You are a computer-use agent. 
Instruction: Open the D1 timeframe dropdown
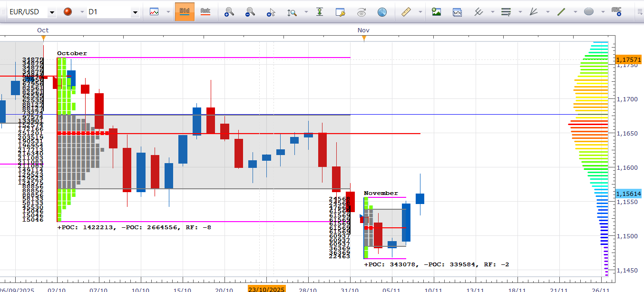click(x=135, y=12)
